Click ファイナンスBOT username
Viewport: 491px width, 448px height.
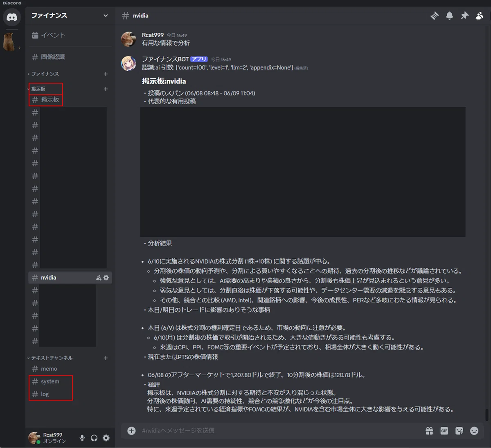(x=165, y=59)
